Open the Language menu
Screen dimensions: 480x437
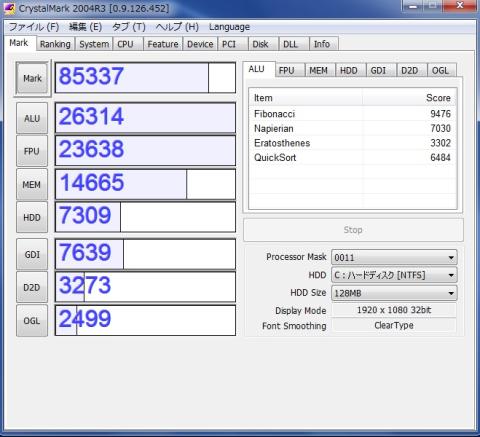coord(229,27)
